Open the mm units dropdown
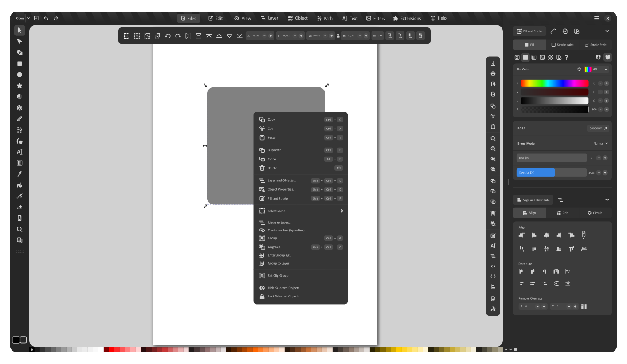This screenshot has height=364, width=627. click(378, 35)
